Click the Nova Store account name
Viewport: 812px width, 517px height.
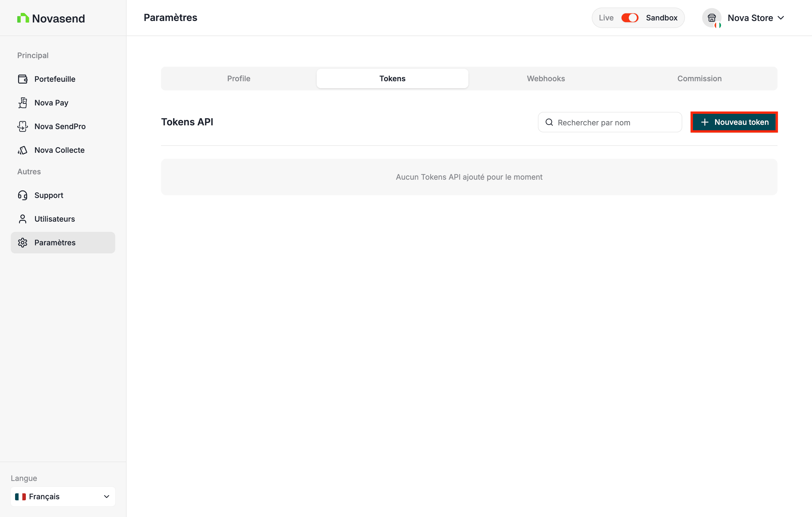(750, 18)
